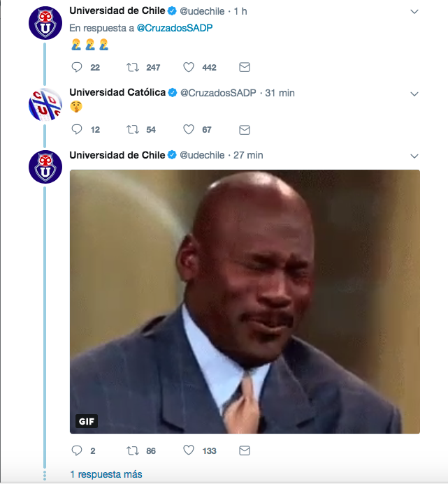Reply to the first Universidad de Chile tweet
Image resolution: width=448 pixels, height=484 pixels.
[x=77, y=67]
